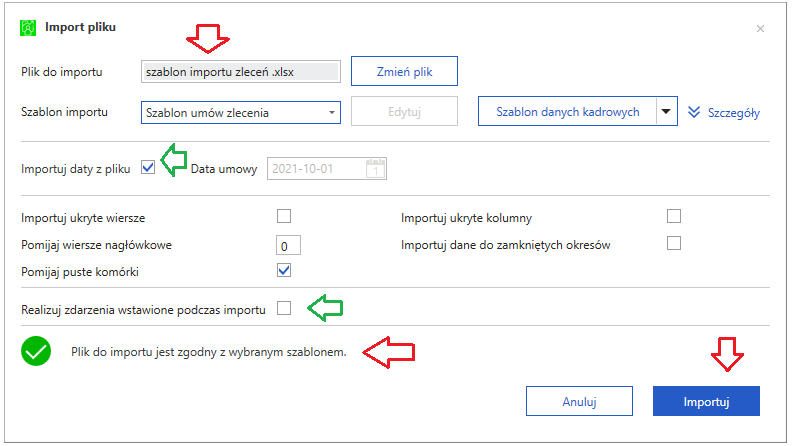Click the Anuluj button
793x446 pixels.
tap(579, 401)
